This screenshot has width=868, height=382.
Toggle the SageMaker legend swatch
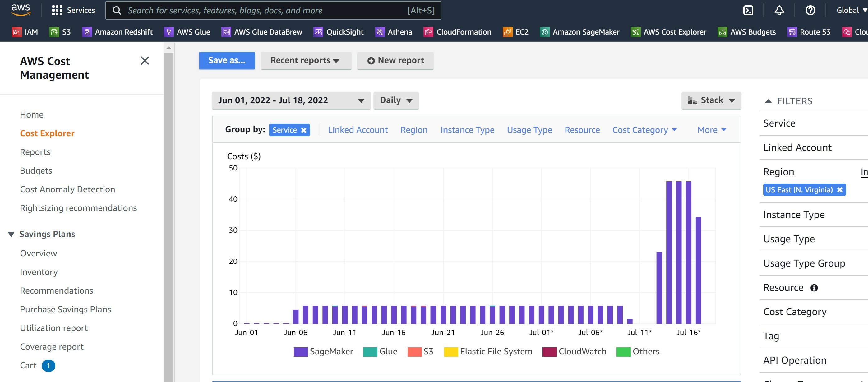click(x=300, y=352)
